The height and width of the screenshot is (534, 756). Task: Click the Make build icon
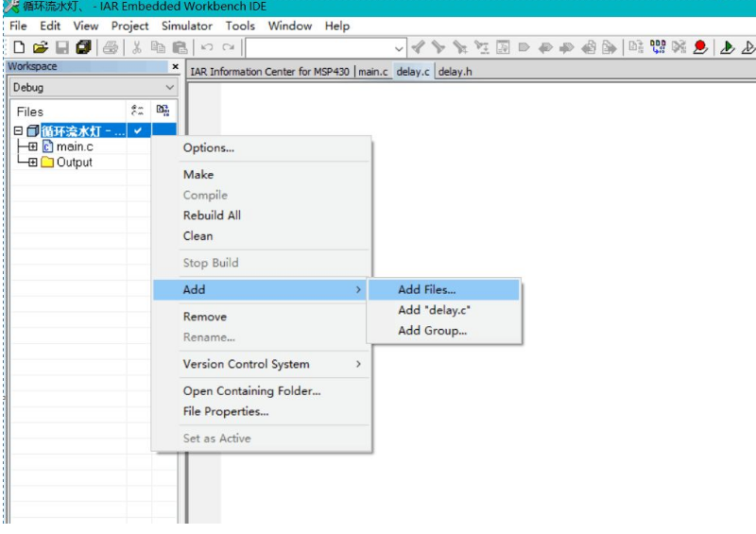[658, 47]
